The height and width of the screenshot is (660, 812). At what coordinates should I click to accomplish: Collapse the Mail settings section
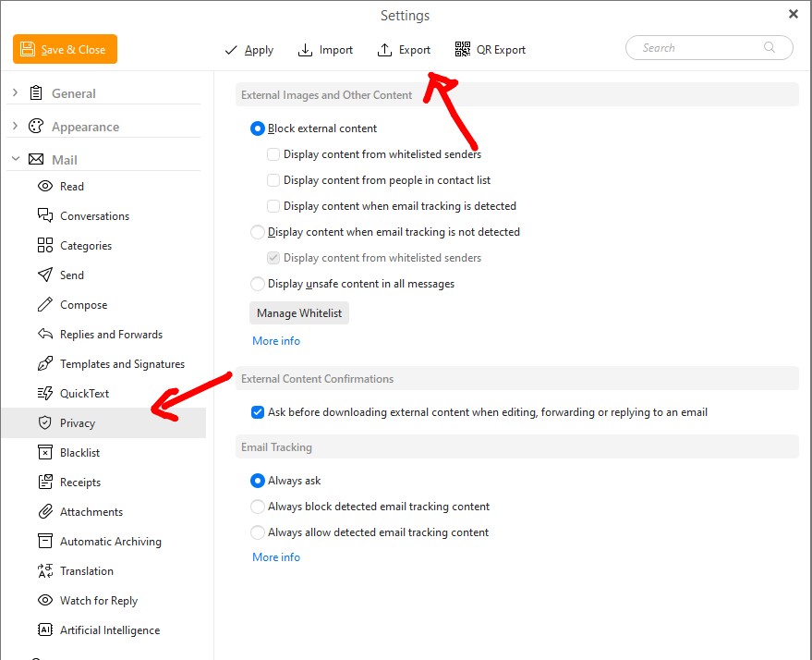pos(15,160)
